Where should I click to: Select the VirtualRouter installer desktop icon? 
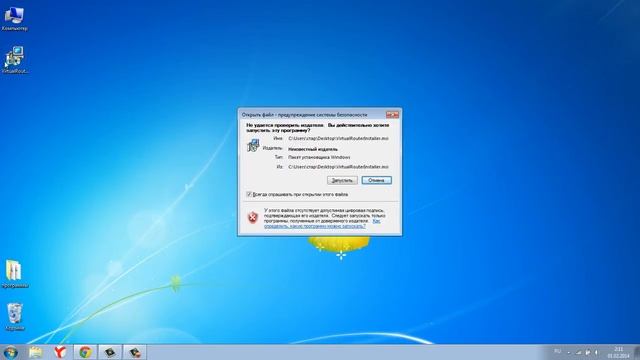[x=14, y=60]
